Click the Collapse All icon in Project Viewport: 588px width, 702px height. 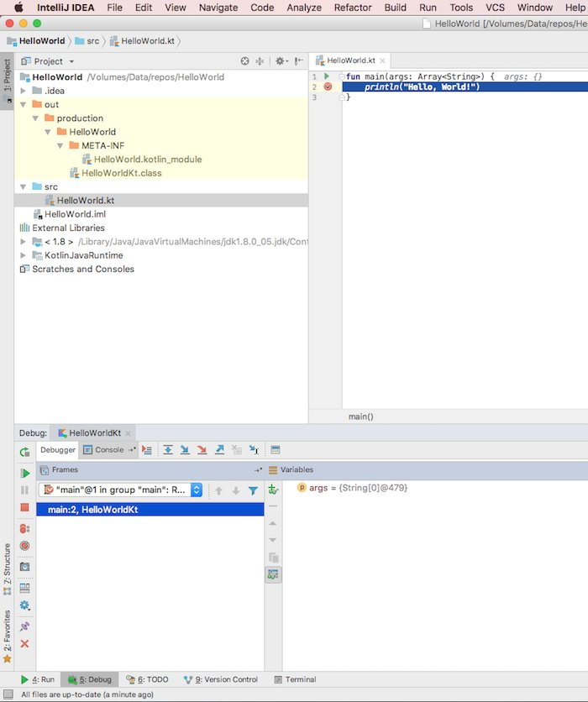click(x=260, y=61)
